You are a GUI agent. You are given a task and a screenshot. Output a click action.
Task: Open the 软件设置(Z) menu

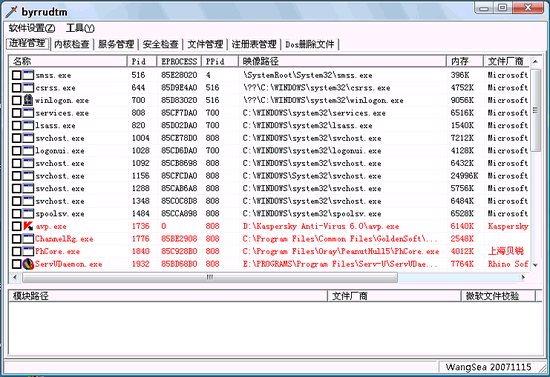(x=32, y=28)
